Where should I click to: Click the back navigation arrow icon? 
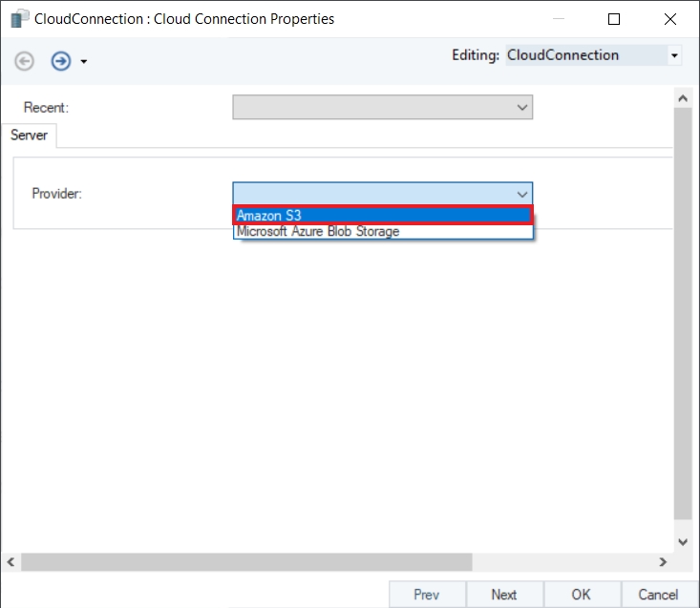click(x=24, y=61)
